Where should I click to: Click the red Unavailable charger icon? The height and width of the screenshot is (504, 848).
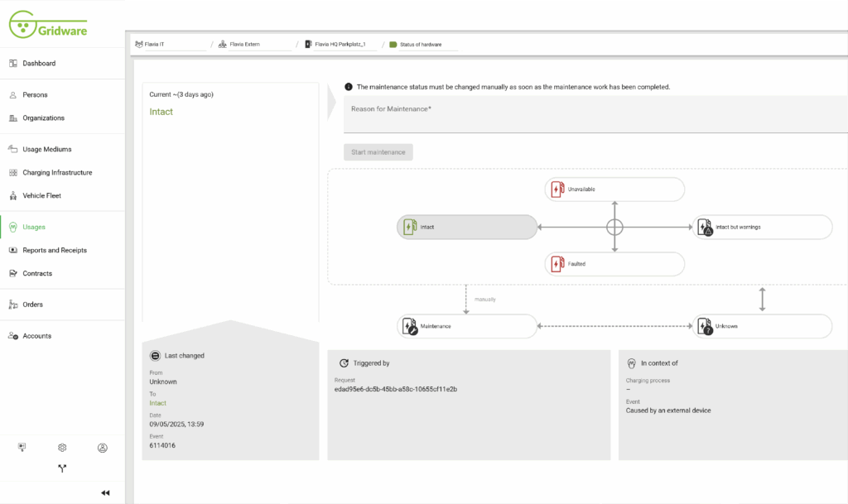coord(557,189)
